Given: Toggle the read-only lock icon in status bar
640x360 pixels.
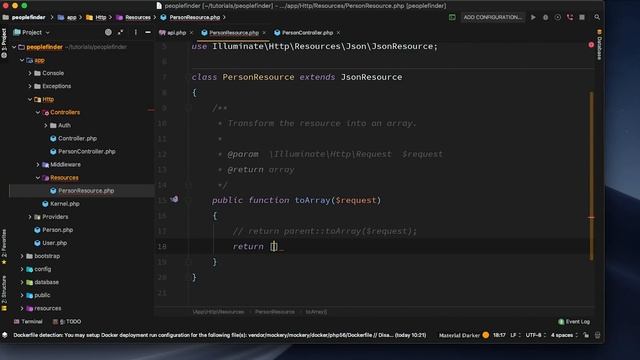Looking at the screenshot, I should (586, 335).
